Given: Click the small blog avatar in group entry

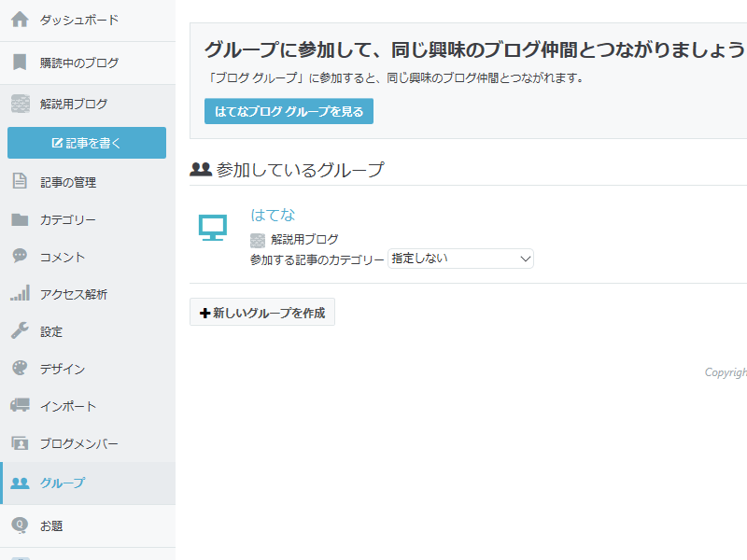Looking at the screenshot, I should (258, 241).
